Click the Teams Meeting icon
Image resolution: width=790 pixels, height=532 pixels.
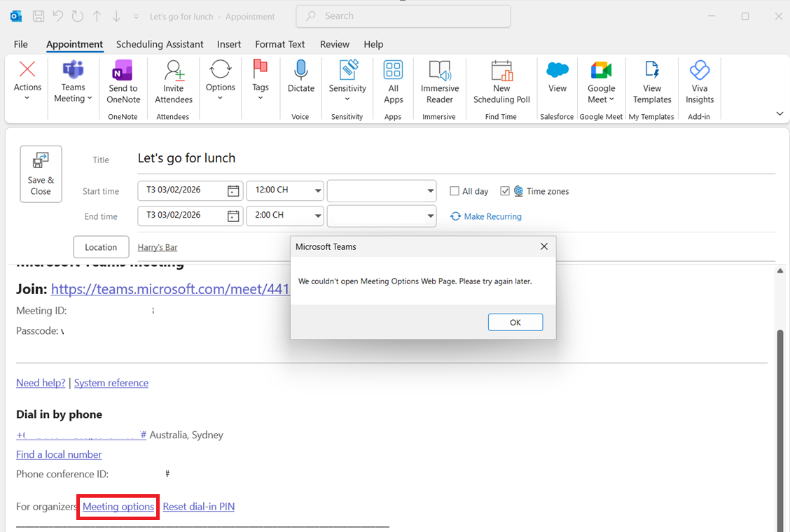(73, 69)
